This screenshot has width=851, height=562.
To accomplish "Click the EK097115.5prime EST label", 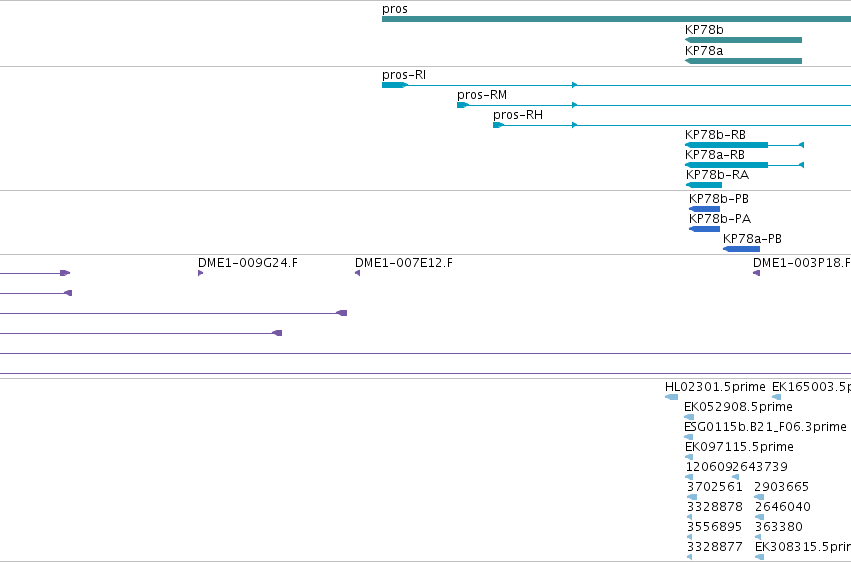I will pyautogui.click(x=739, y=447).
